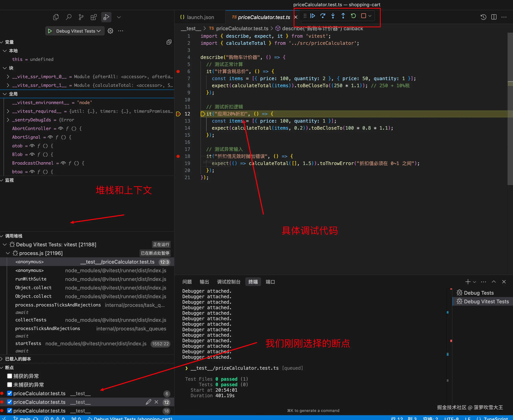Enable the 捕获的异常 checkbox

[x=10, y=376]
